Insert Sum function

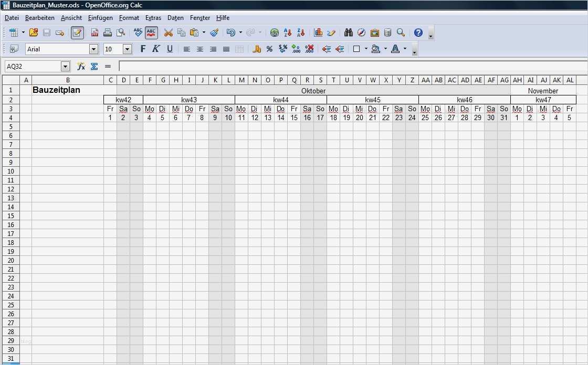(x=94, y=66)
